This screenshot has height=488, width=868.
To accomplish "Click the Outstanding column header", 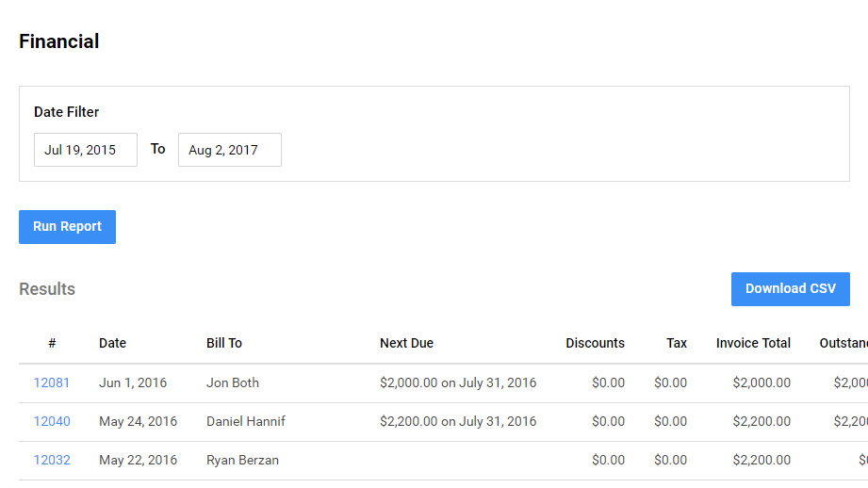I will pyautogui.click(x=843, y=343).
